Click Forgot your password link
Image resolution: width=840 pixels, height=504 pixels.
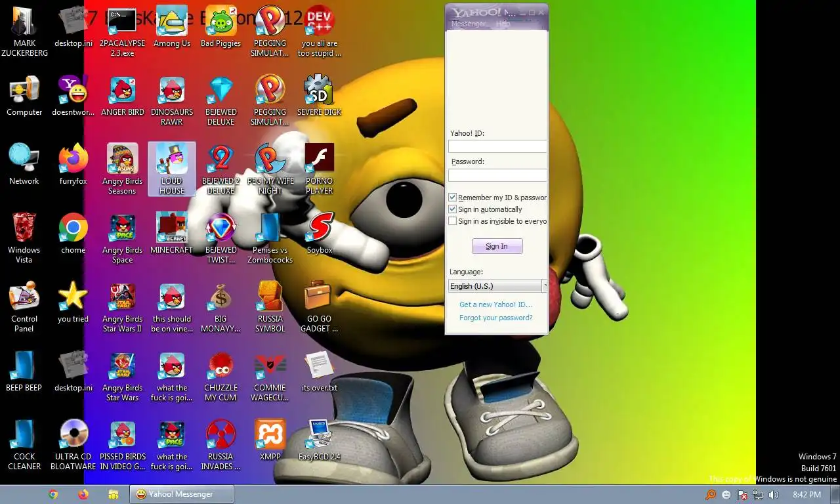(496, 318)
